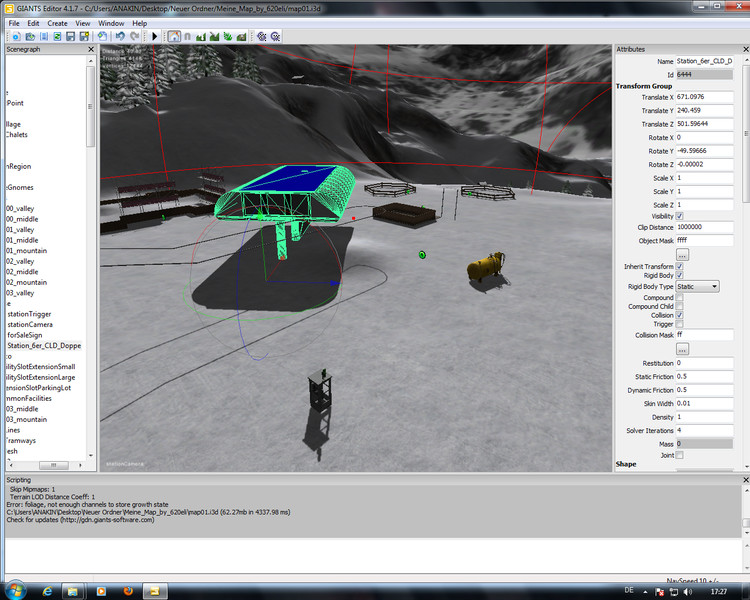Click the volume speaker tray icon

688,592
